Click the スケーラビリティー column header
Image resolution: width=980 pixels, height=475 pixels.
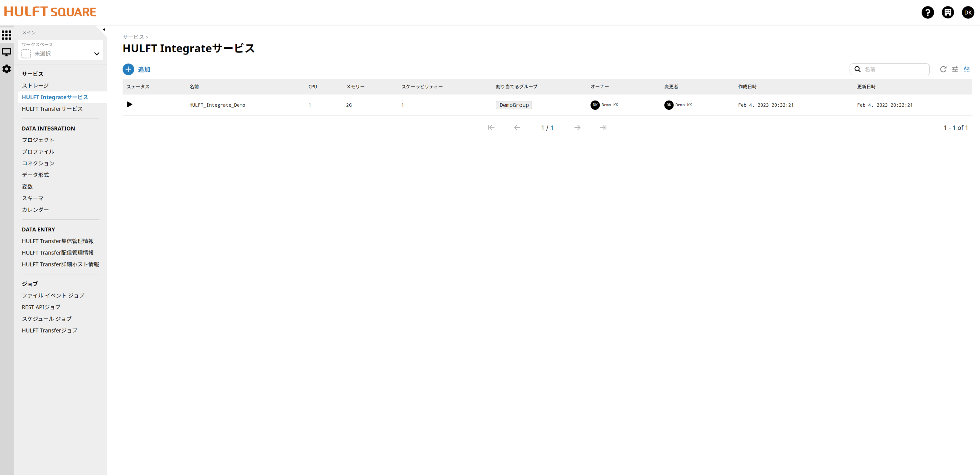(x=422, y=87)
